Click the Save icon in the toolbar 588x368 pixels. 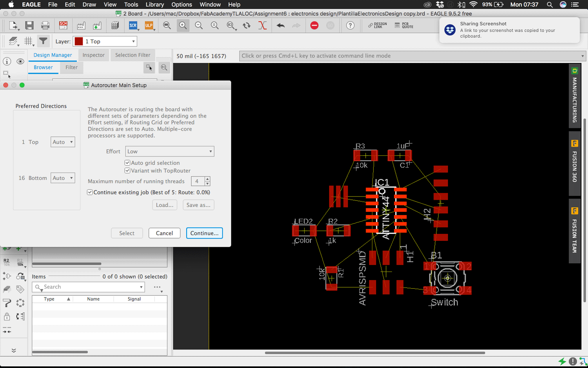(29, 26)
